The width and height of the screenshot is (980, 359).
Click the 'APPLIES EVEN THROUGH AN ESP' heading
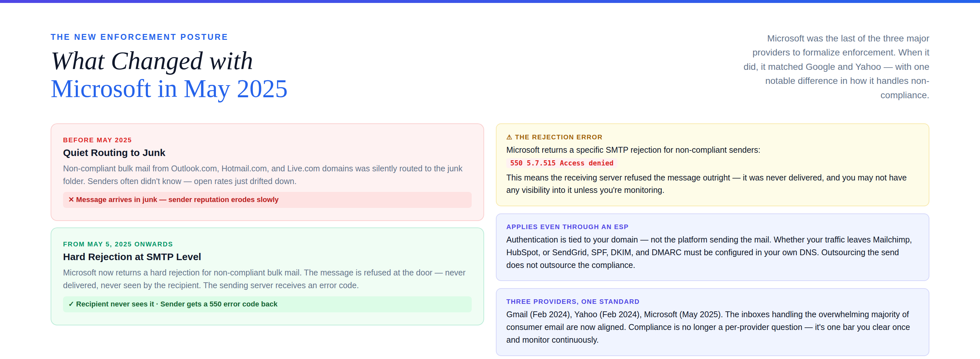click(x=567, y=227)
